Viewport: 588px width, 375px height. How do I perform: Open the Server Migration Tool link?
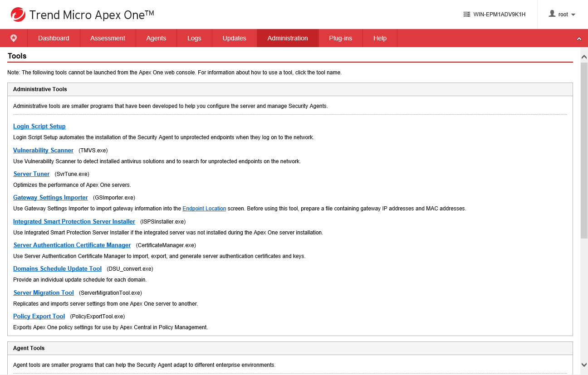point(44,292)
